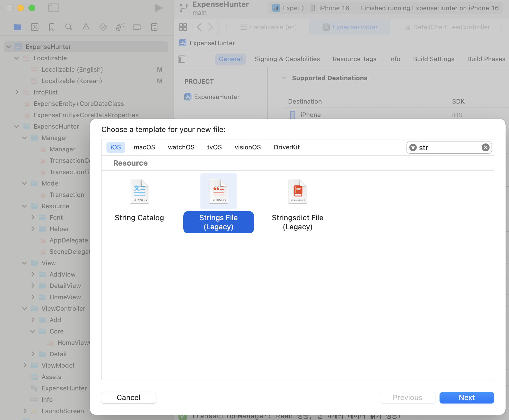Image resolution: width=509 pixels, height=420 pixels.
Task: Collapse the Model folder chevron
Action: click(25, 183)
